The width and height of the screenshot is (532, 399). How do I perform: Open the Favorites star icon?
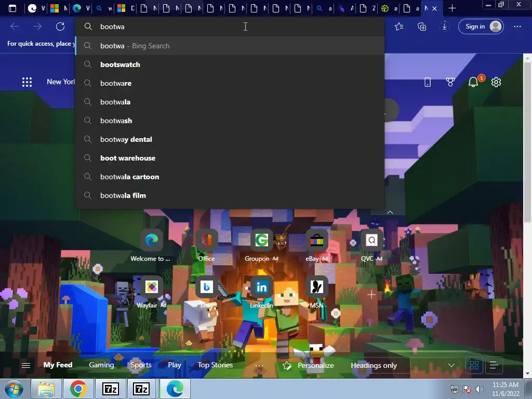click(399, 26)
